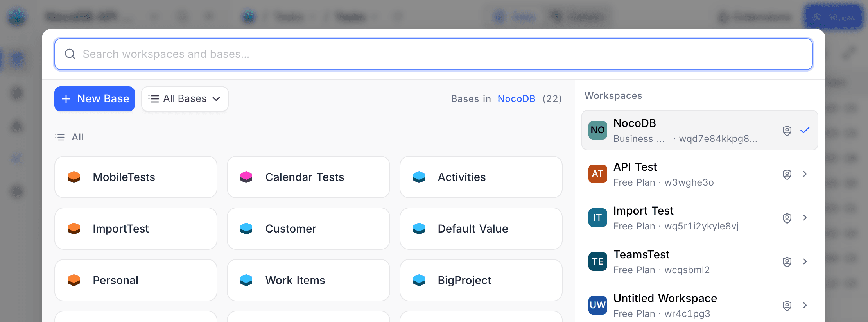Expand the API Test workspace chevron

pos(805,174)
